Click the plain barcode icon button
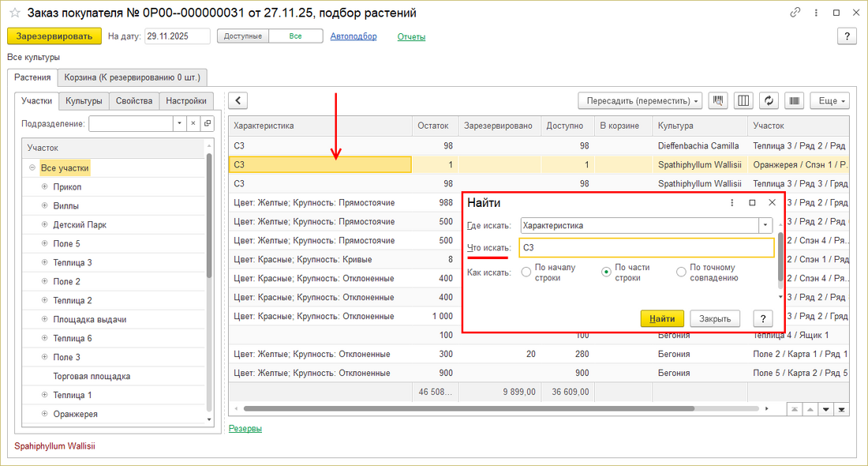This screenshot has height=466, width=868. [793, 101]
